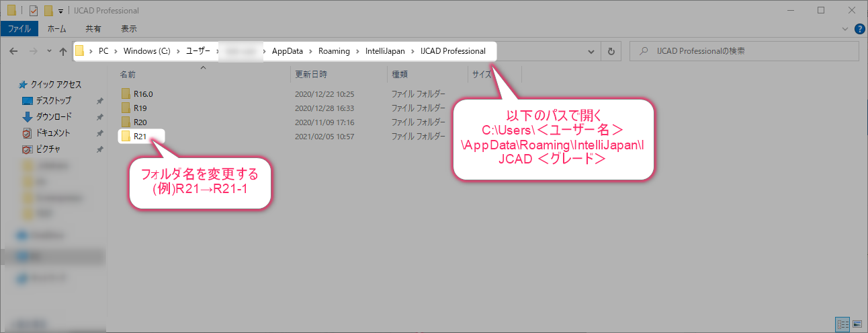868x333 pixels.
Task: Select クイック アクセス in navigation pane
Action: (56, 85)
